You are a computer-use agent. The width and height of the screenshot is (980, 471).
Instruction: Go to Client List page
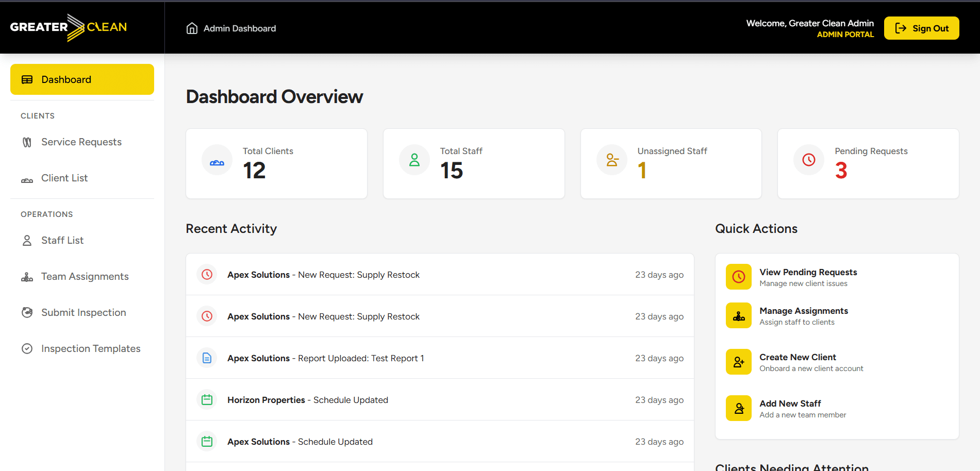click(64, 178)
